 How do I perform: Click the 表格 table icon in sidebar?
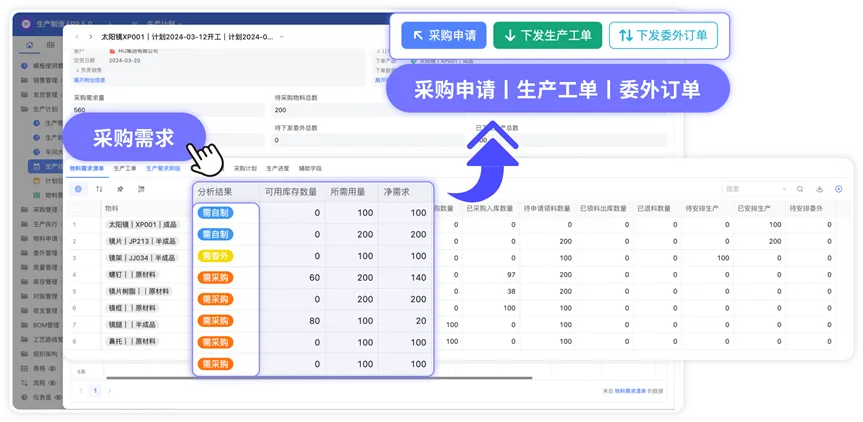click(x=24, y=368)
